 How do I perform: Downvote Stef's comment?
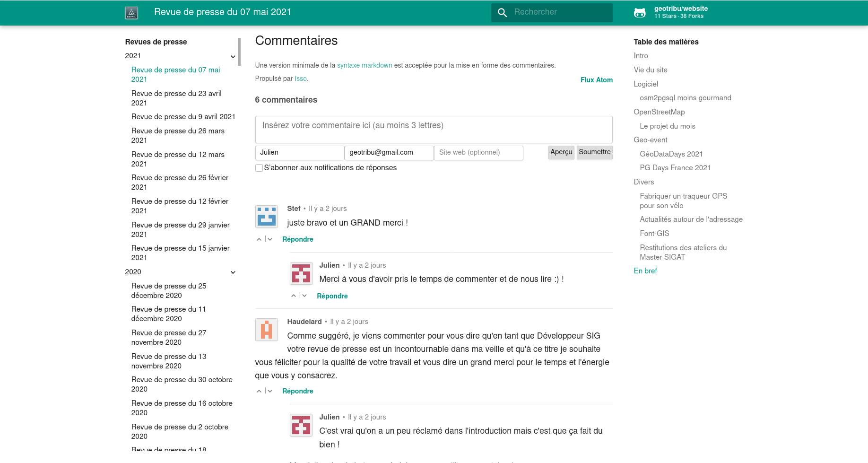tap(270, 239)
